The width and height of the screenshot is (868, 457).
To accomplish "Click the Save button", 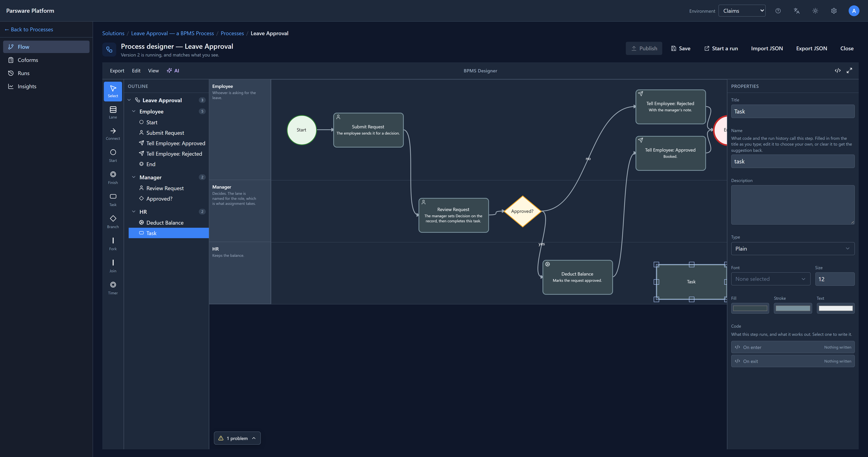I will pyautogui.click(x=681, y=48).
